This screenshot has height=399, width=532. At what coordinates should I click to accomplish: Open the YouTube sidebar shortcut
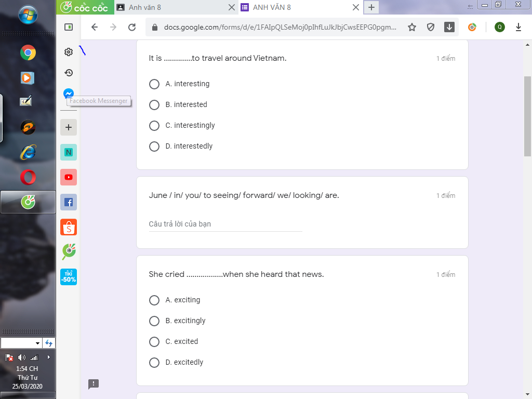69,177
